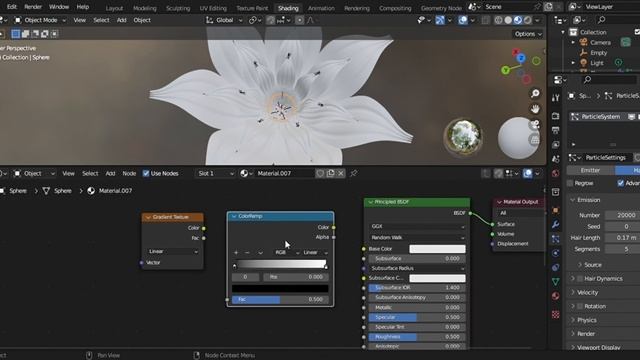
Task: Click the Emitter type button
Action: tap(590, 170)
